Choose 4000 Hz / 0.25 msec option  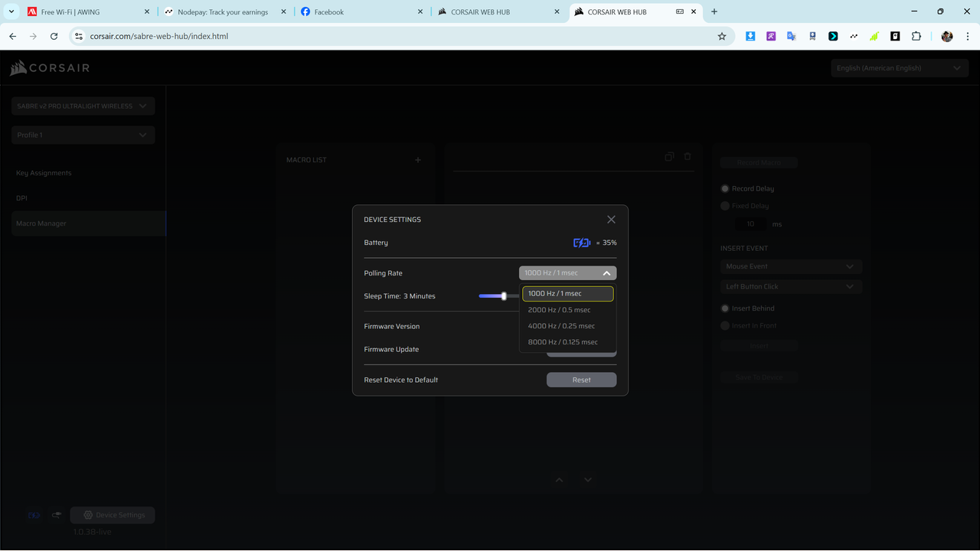click(x=567, y=326)
